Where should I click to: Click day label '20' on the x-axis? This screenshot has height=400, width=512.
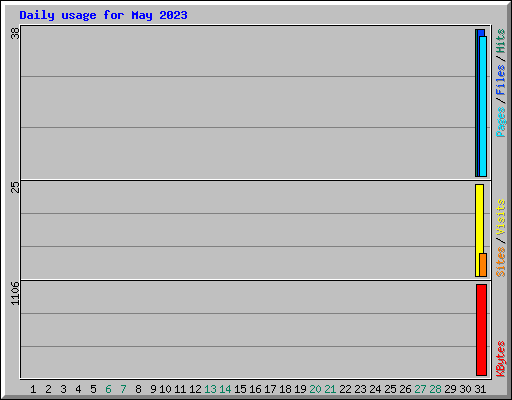coord(315,389)
